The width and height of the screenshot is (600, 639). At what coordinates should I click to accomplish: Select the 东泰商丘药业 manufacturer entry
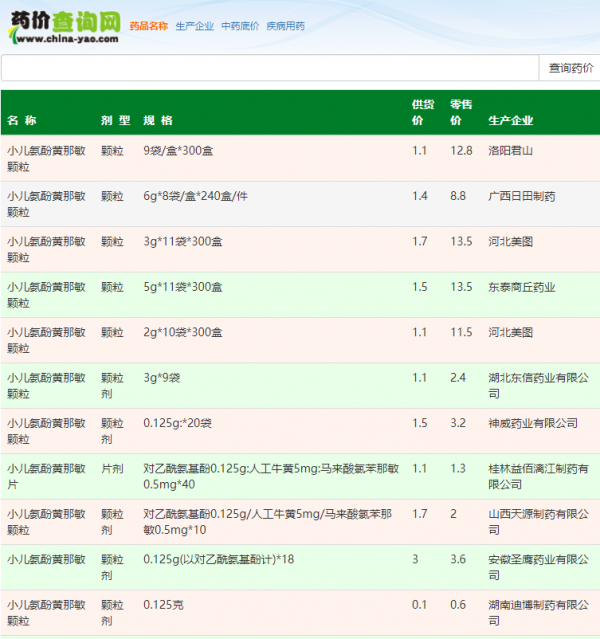tap(521, 287)
